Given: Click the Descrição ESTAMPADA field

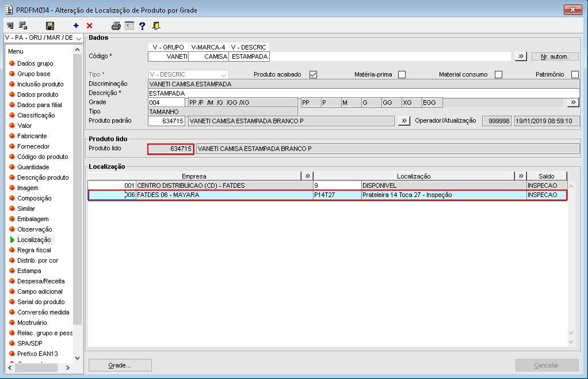Looking at the screenshot, I should (364, 93).
